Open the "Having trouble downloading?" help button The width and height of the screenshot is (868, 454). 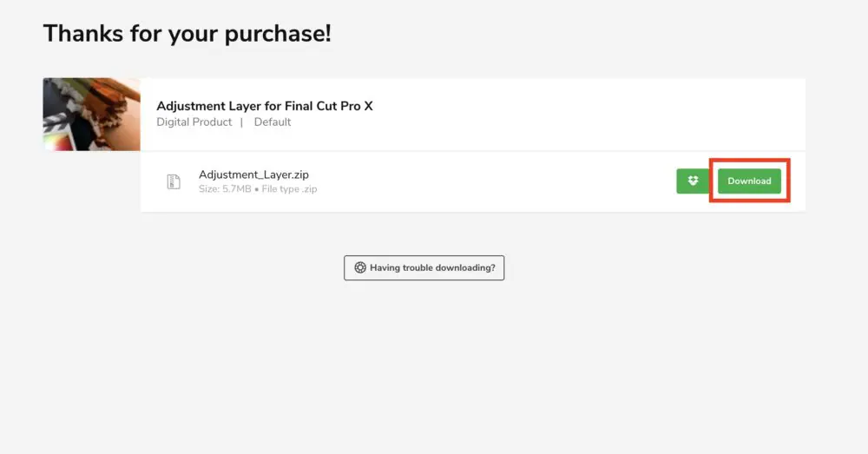424,268
